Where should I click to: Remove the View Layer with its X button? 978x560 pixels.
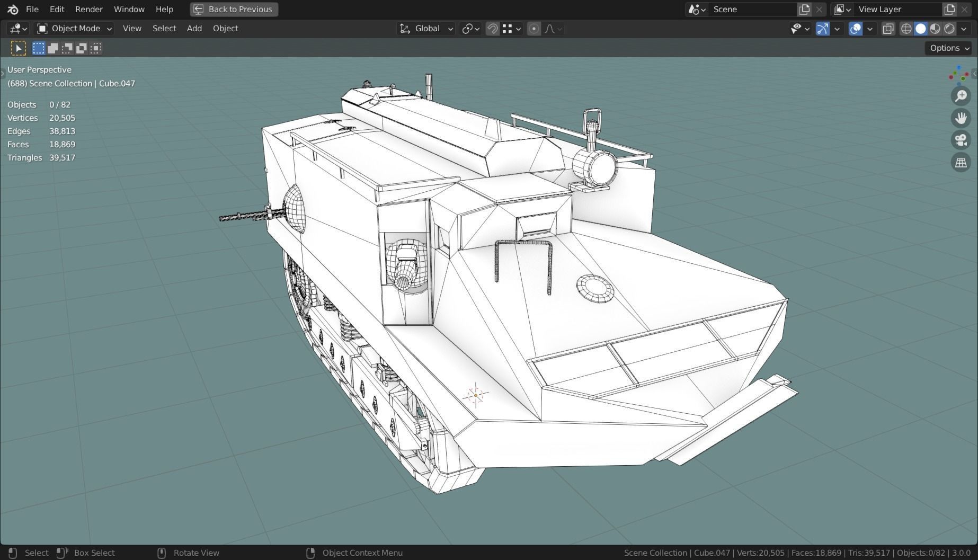coord(964,9)
